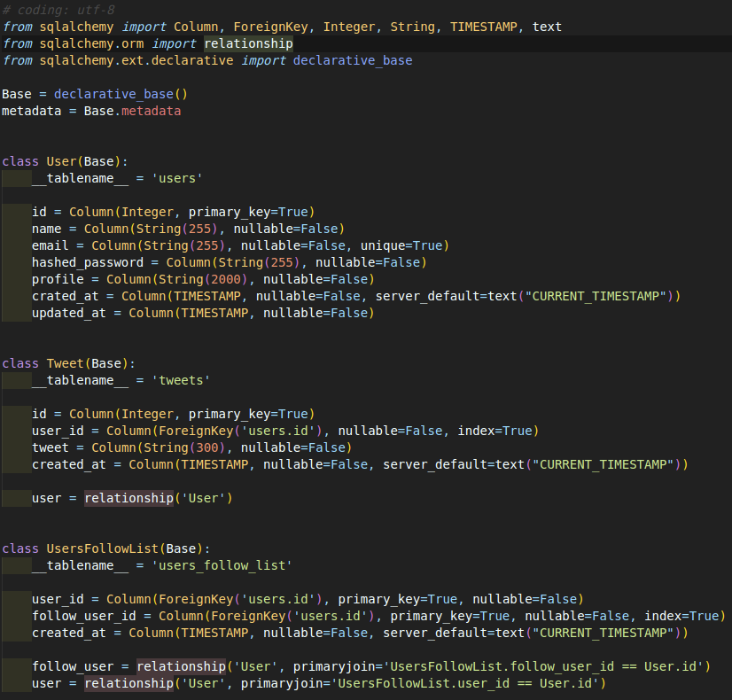The height and width of the screenshot is (700, 732).
Task: Click the 'updated_at' variable name
Action: (68, 313)
